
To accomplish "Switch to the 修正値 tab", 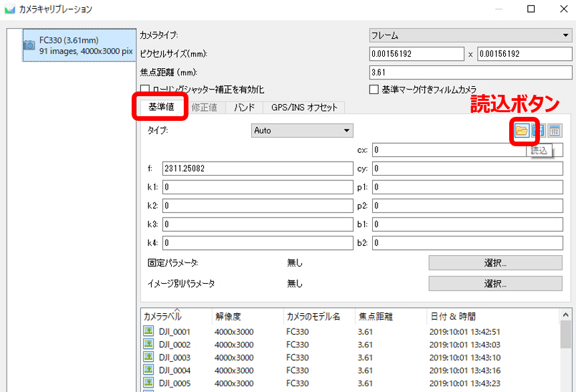I will [204, 108].
